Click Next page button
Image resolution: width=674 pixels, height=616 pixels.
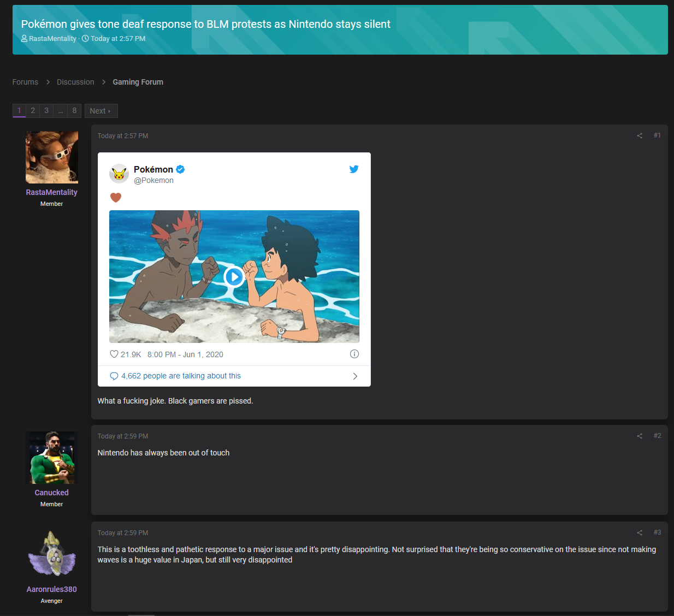pyautogui.click(x=101, y=111)
